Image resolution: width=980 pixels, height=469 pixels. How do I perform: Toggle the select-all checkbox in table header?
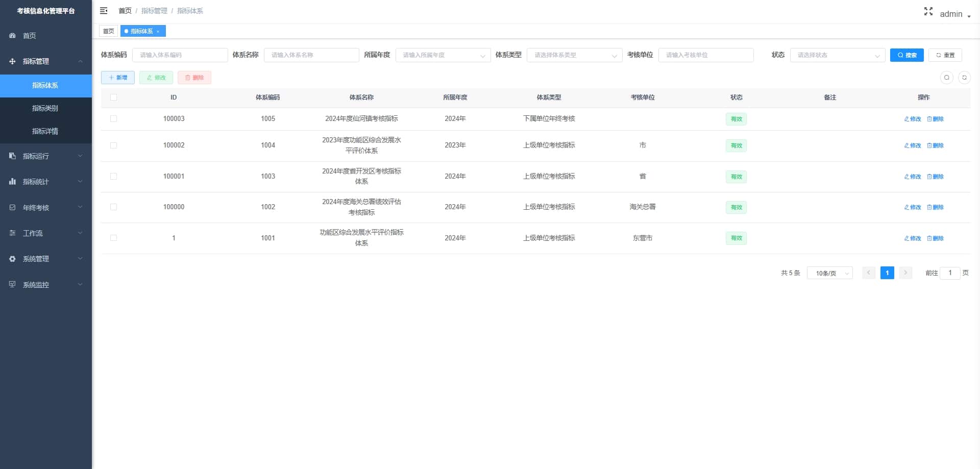(113, 97)
